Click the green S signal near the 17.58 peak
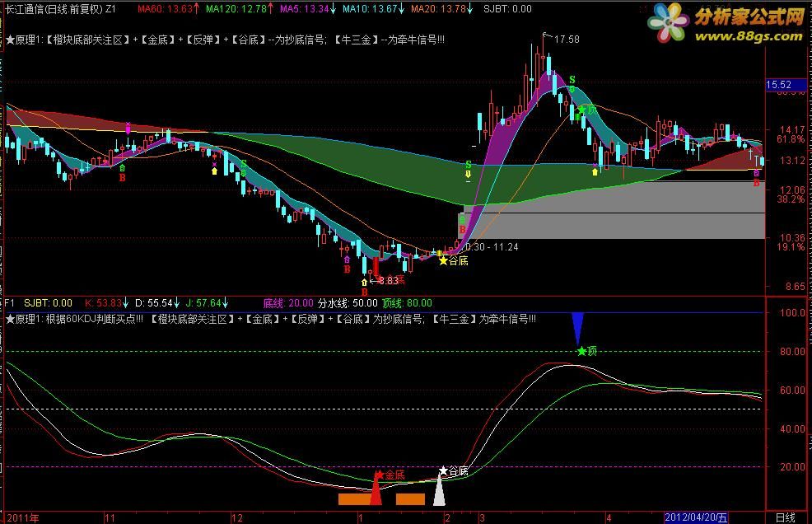812x524 pixels. 572,80
